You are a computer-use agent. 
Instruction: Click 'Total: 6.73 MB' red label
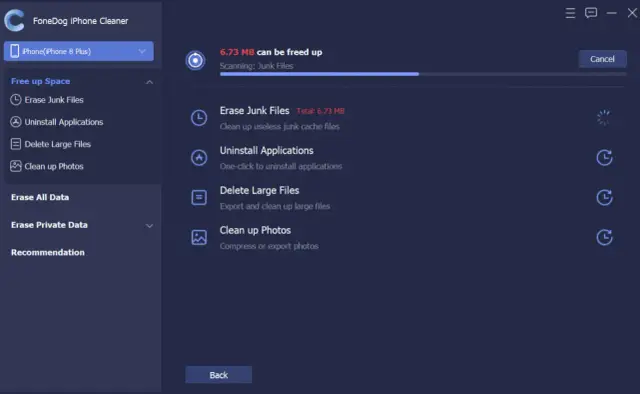[x=320, y=111]
